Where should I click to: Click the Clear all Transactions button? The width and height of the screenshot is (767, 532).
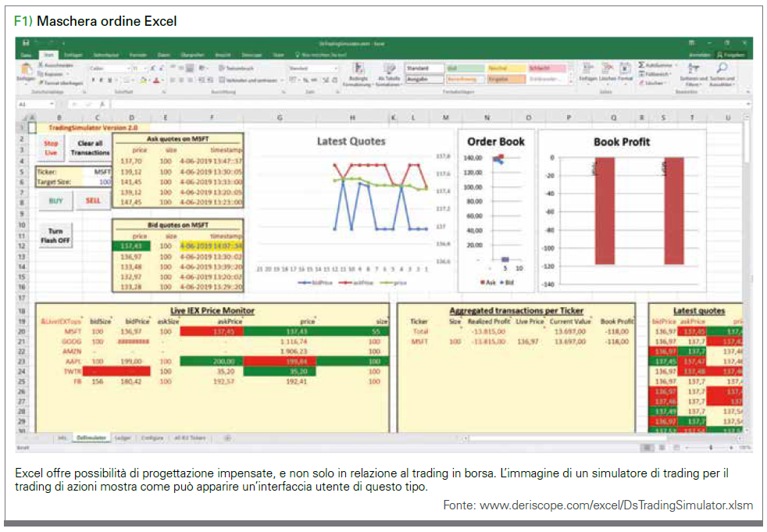[90, 148]
